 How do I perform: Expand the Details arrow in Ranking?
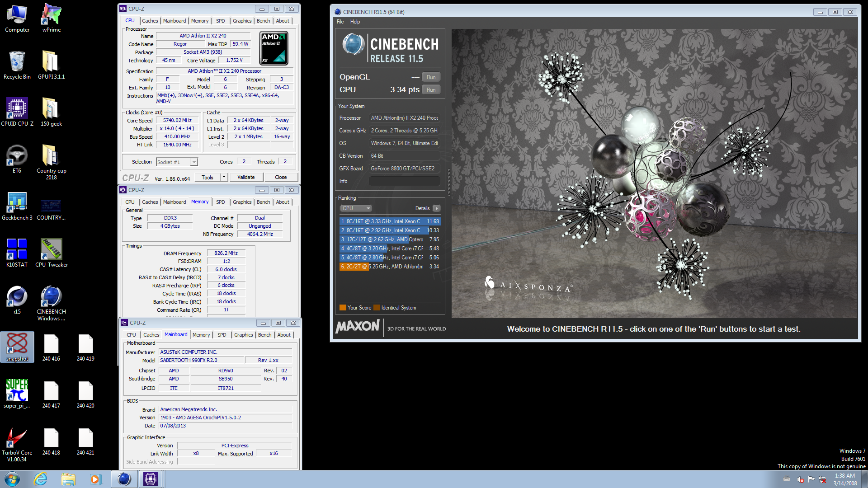[436, 208]
